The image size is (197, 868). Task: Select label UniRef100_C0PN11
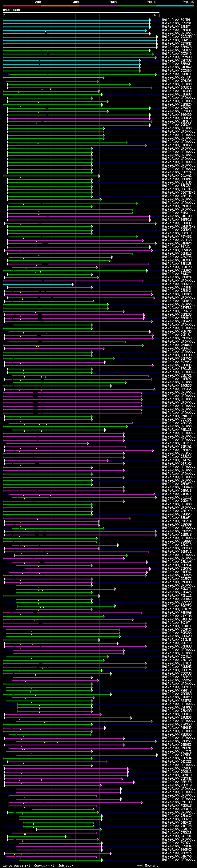[177, 74]
